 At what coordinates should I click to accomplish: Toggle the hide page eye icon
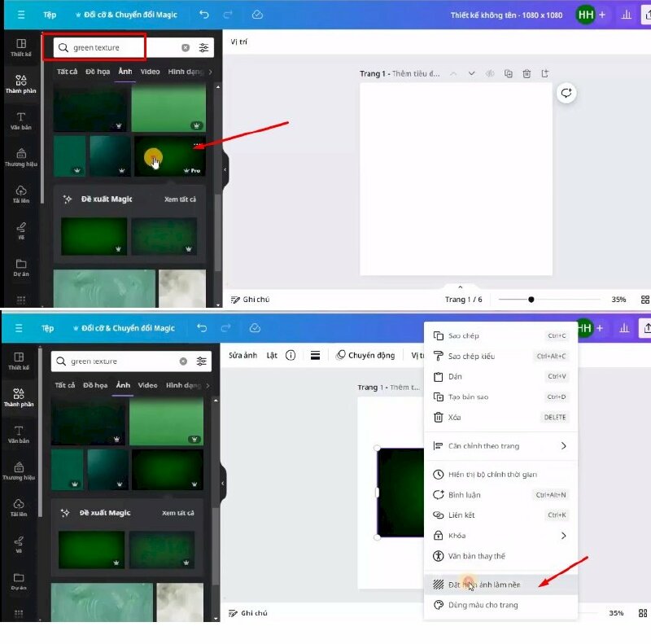coord(490,74)
